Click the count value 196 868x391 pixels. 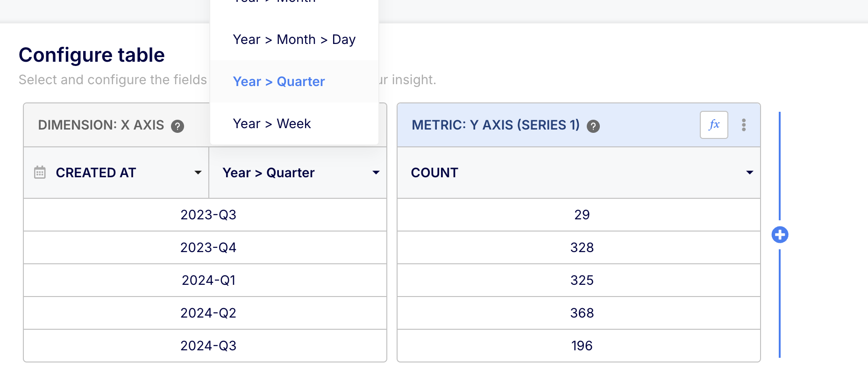(x=582, y=346)
